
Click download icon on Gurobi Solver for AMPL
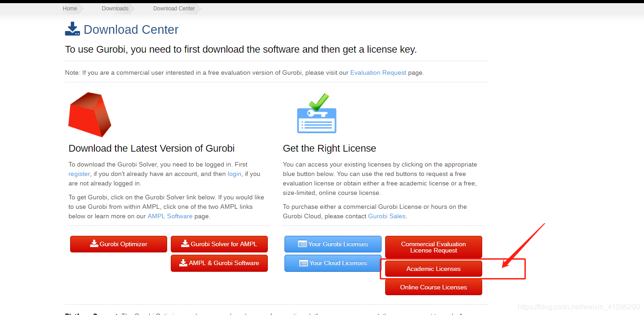point(185,243)
